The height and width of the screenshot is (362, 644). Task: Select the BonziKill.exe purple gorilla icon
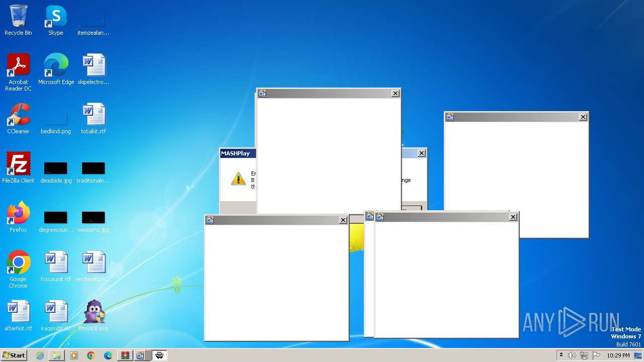[x=93, y=316]
